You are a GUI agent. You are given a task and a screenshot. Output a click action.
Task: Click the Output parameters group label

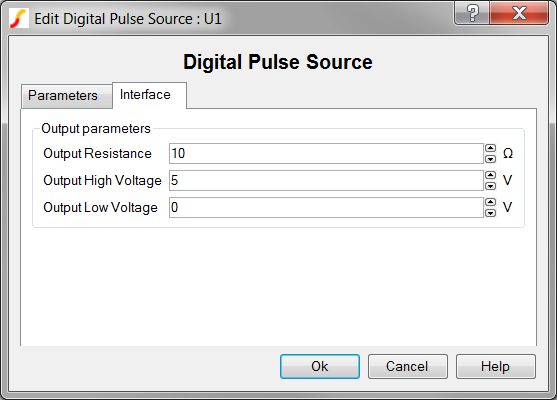(96, 129)
